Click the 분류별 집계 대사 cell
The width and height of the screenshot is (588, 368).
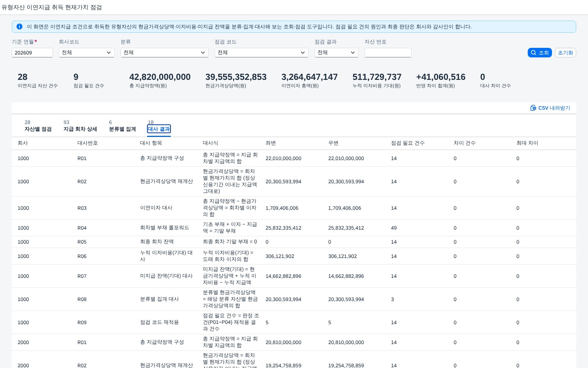(x=159, y=299)
